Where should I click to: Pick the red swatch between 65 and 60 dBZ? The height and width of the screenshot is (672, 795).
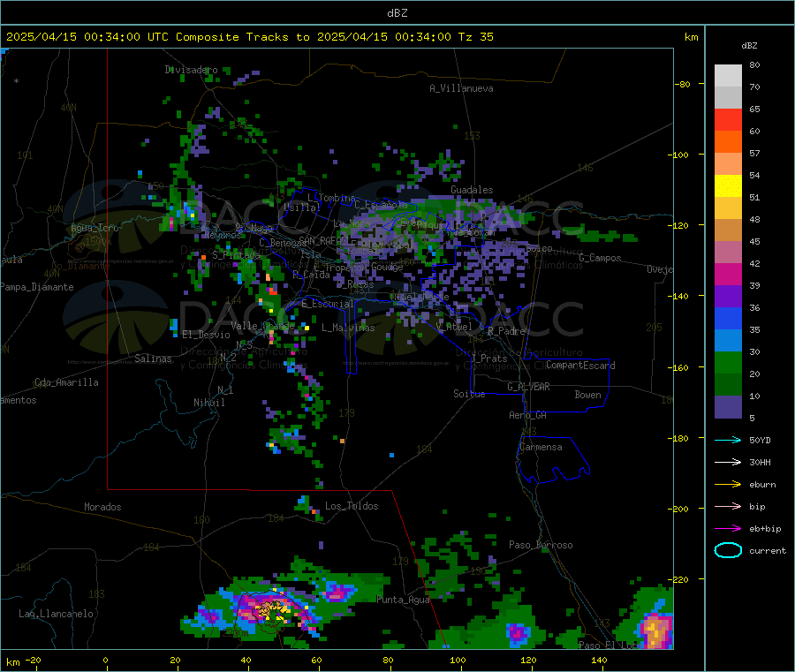728,119
